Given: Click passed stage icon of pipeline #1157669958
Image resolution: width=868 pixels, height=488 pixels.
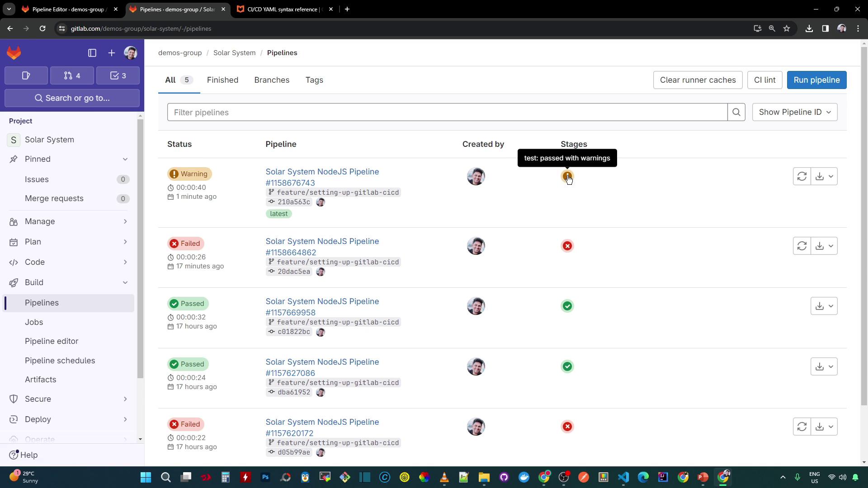Looking at the screenshot, I should [567, 306].
